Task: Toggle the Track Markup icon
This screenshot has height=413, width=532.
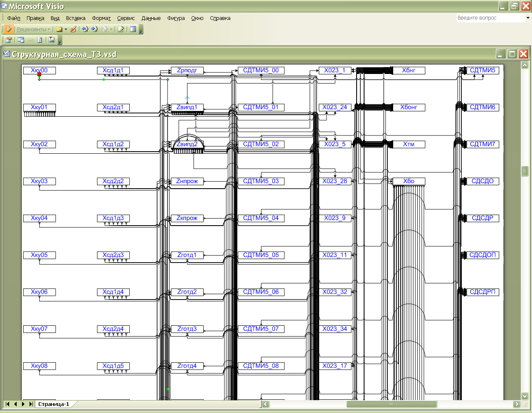Action: pyautogui.click(x=121, y=29)
